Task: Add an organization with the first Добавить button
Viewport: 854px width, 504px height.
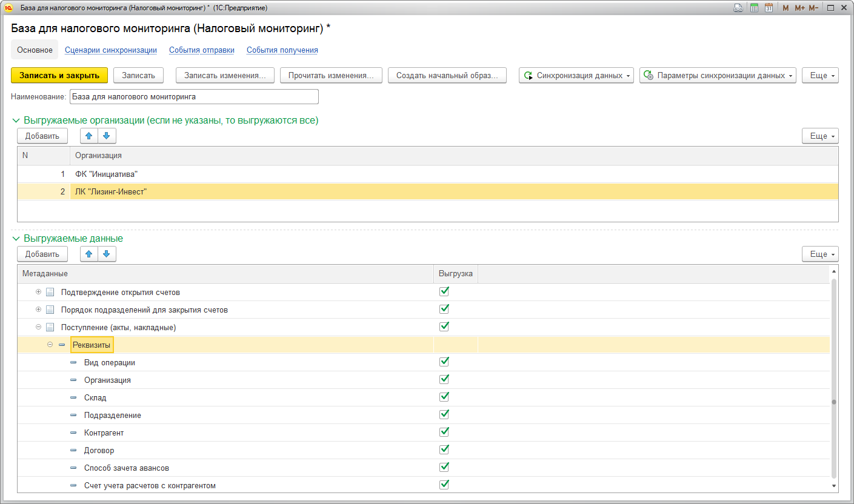Action: click(x=42, y=136)
